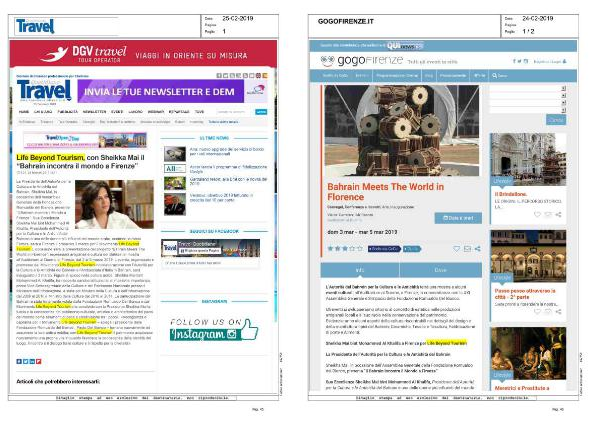Click the fifth rating star of the Bahrain event
The width and height of the screenshot is (600, 424).
(359, 248)
